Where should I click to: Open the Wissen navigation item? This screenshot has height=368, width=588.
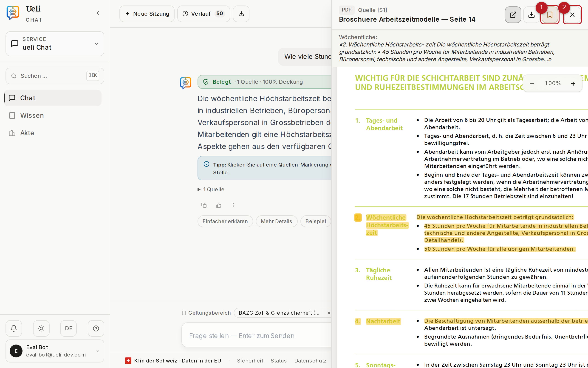[x=53, y=115]
